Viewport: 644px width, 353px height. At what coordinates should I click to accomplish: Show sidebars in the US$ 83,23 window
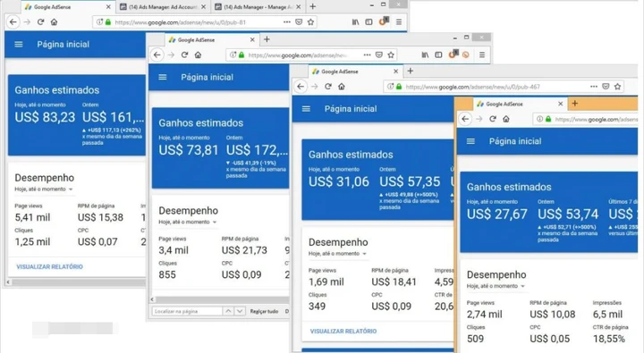[x=369, y=21]
